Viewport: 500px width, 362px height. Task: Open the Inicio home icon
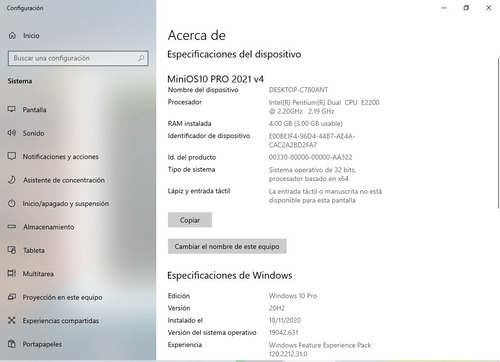click(x=12, y=35)
